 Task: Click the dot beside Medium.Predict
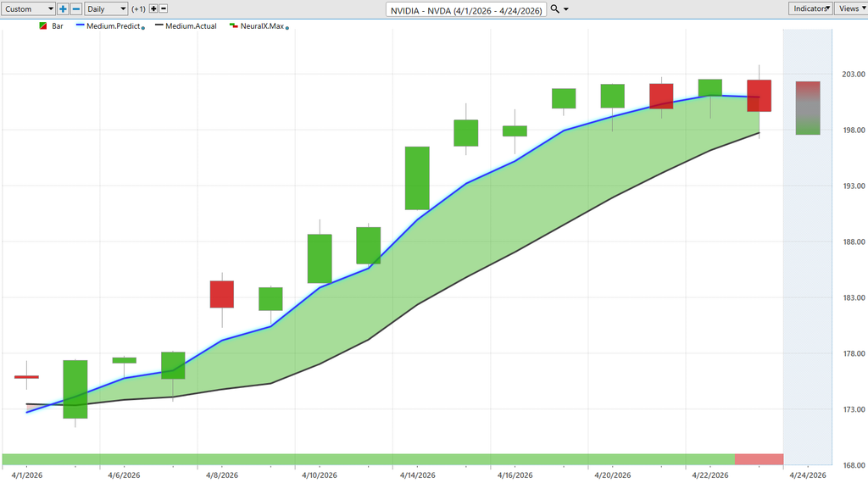(142, 28)
